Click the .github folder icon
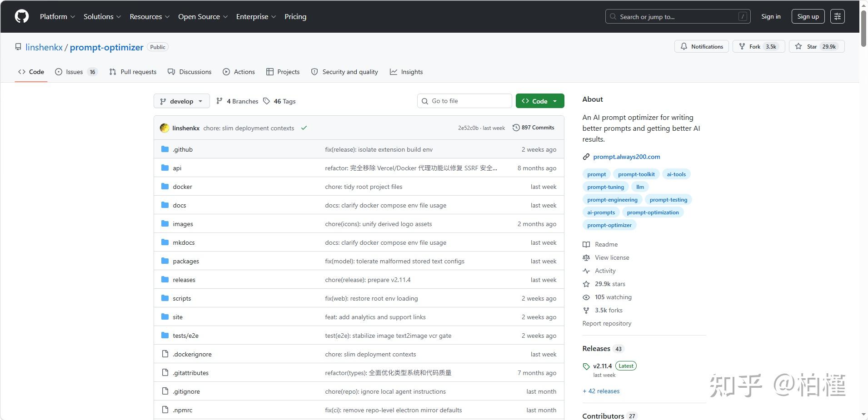Screen dimensions: 868x420 point(165,149)
